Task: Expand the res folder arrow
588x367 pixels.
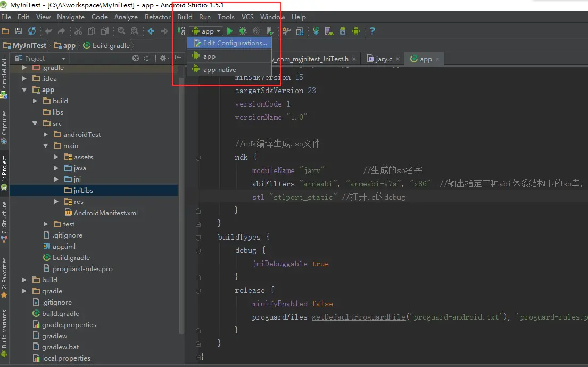Action: pyautogui.click(x=56, y=201)
